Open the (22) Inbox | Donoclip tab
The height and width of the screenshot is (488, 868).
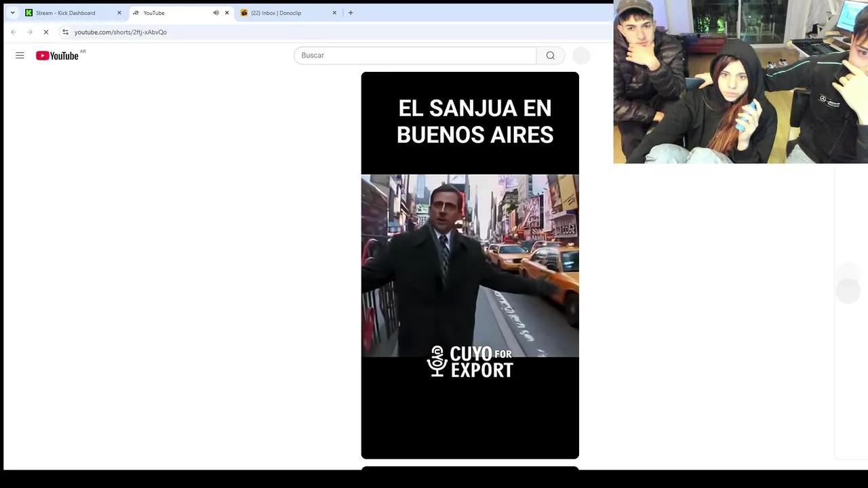(289, 13)
